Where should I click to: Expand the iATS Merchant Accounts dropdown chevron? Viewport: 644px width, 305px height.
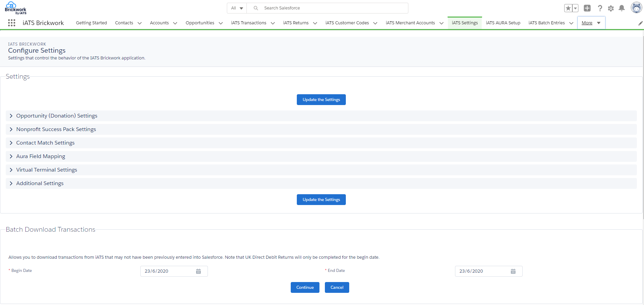[x=442, y=23]
